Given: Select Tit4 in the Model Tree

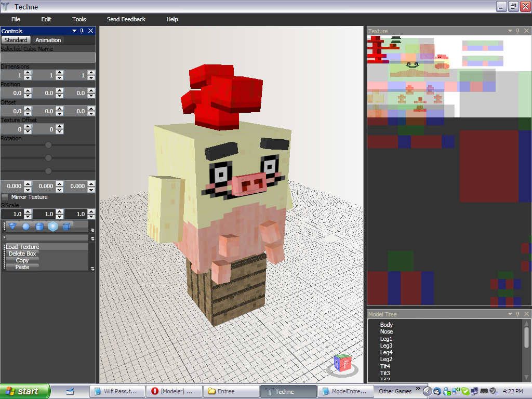Looking at the screenshot, I should click(385, 366).
